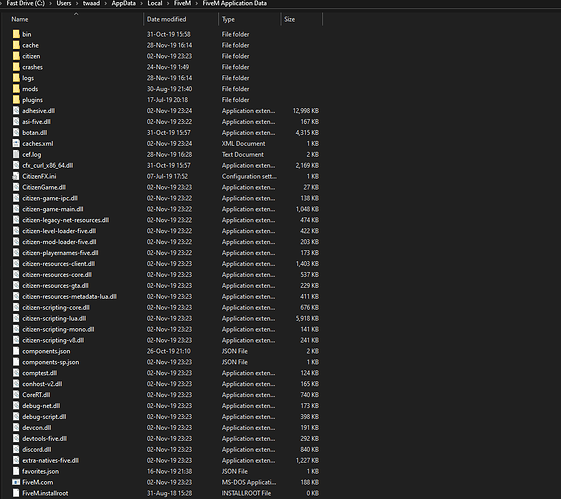The image size is (561, 499).
Task: Expand the chevron after Users breadcrumb
Action: pos(77,4)
